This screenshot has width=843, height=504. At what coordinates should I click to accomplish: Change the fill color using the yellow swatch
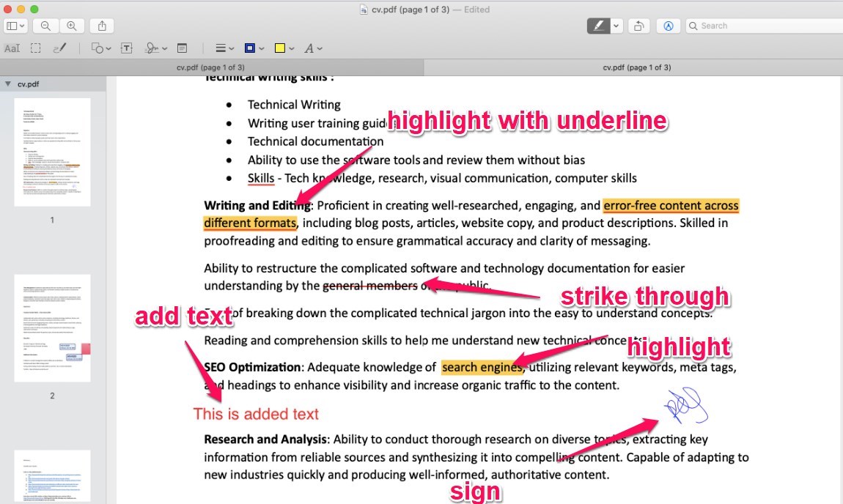pyautogui.click(x=280, y=48)
